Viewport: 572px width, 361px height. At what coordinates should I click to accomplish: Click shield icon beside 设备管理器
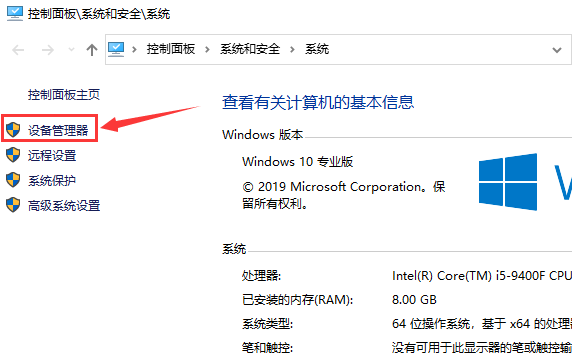pos(13,129)
